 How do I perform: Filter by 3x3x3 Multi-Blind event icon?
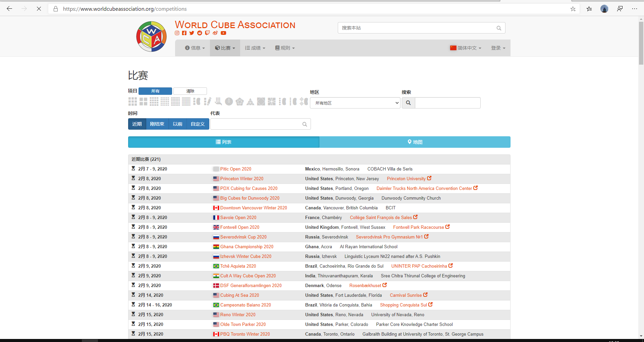pyautogui.click(x=304, y=101)
